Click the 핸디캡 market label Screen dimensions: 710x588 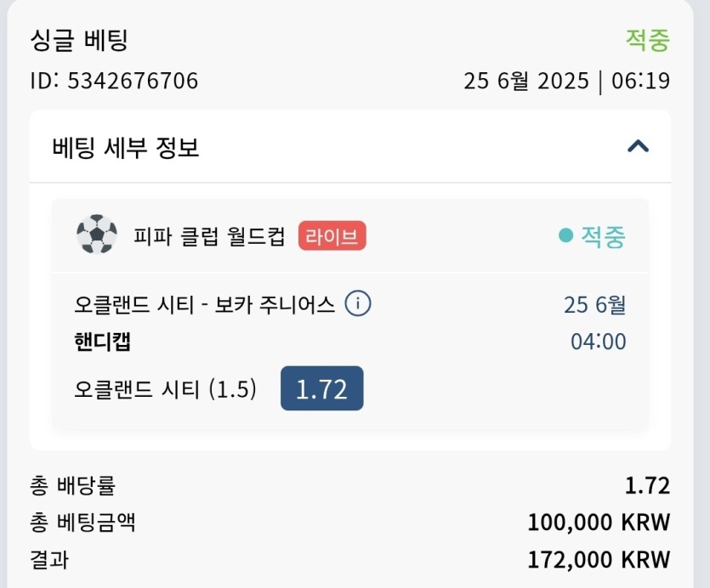[x=102, y=342]
